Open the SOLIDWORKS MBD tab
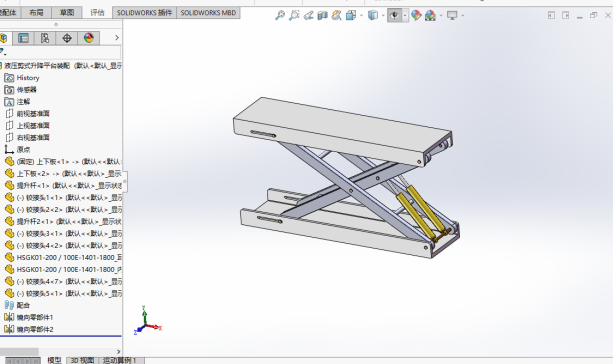The width and height of the screenshot is (613, 364). click(x=208, y=13)
